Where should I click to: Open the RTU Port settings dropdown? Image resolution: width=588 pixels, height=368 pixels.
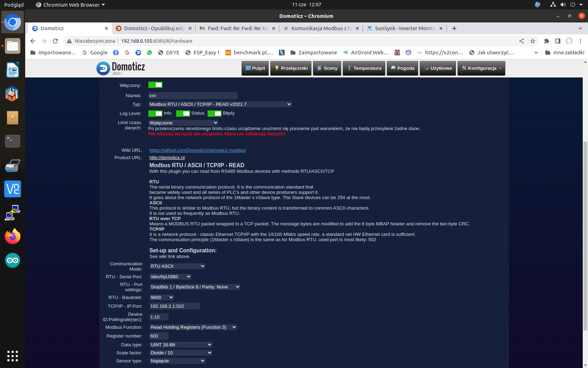195,287
